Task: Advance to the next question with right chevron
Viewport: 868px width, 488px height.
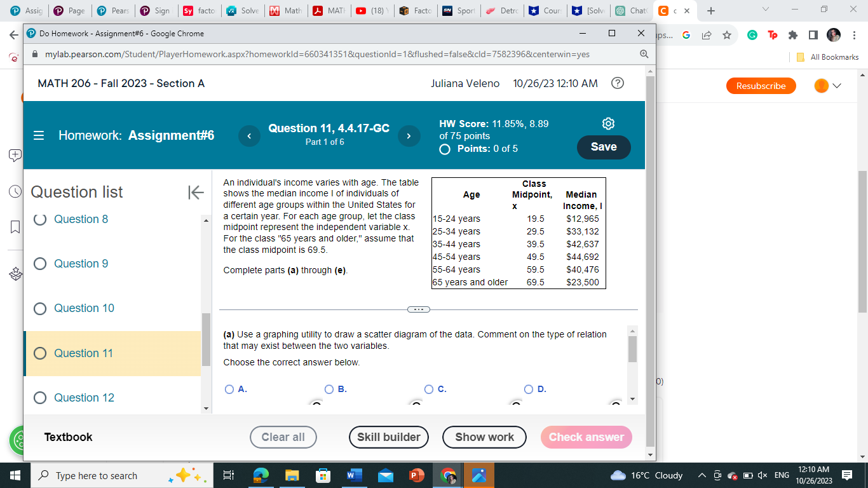Action: [x=409, y=136]
